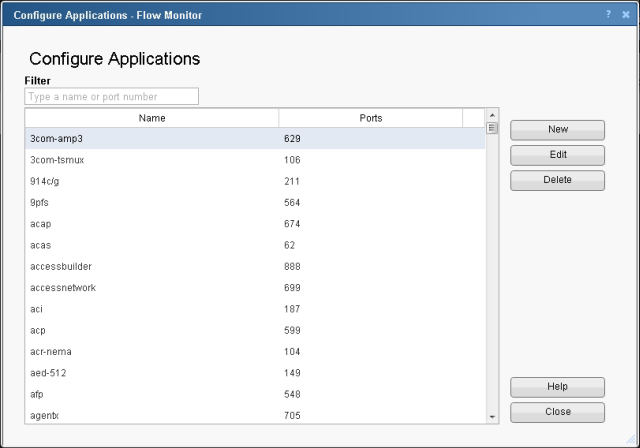The image size is (640, 448).
Task: Click the scrollbar thumb in applications list
Action: coord(492,128)
